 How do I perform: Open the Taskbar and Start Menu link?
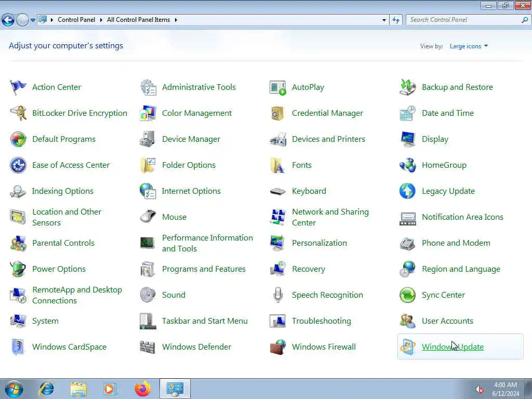[x=205, y=321]
